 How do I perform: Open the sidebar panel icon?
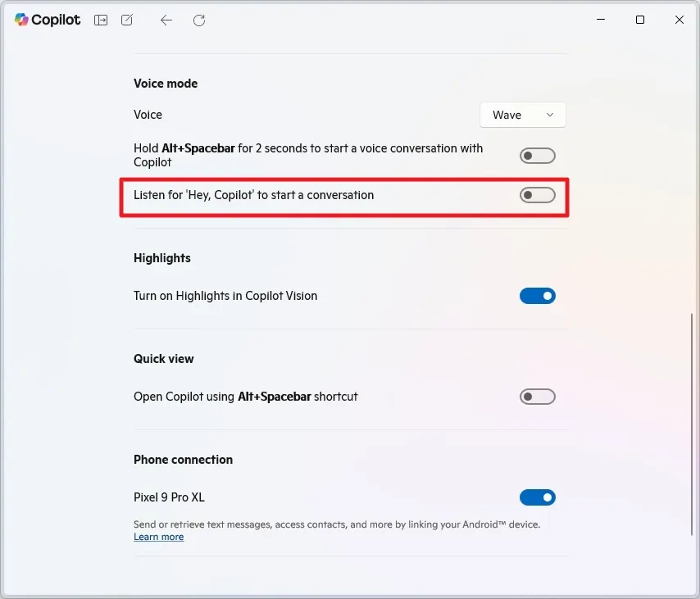pos(100,20)
